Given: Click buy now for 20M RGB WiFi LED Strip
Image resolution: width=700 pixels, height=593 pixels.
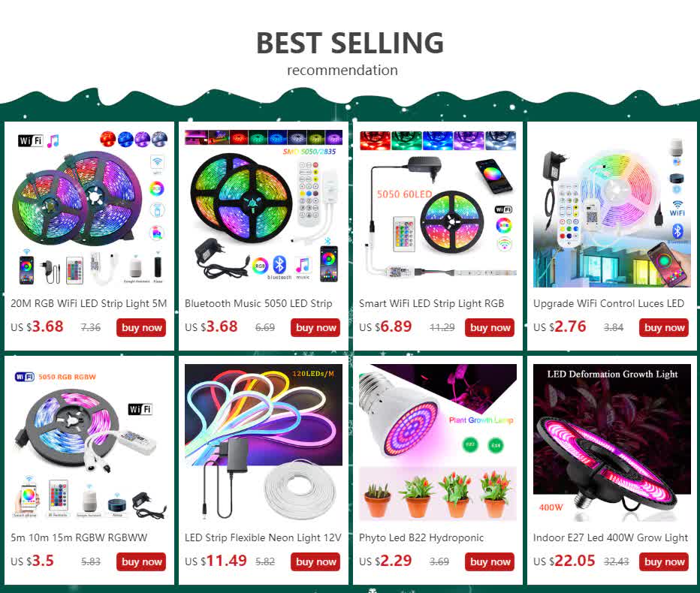Looking at the screenshot, I should click(x=141, y=327).
